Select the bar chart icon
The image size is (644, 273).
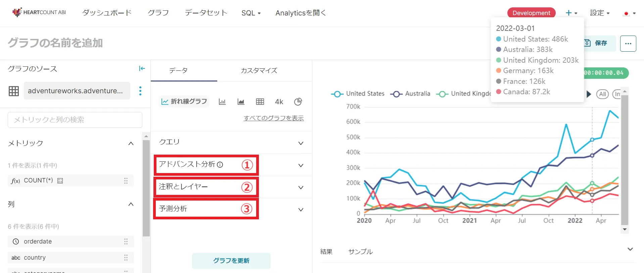[x=222, y=102]
